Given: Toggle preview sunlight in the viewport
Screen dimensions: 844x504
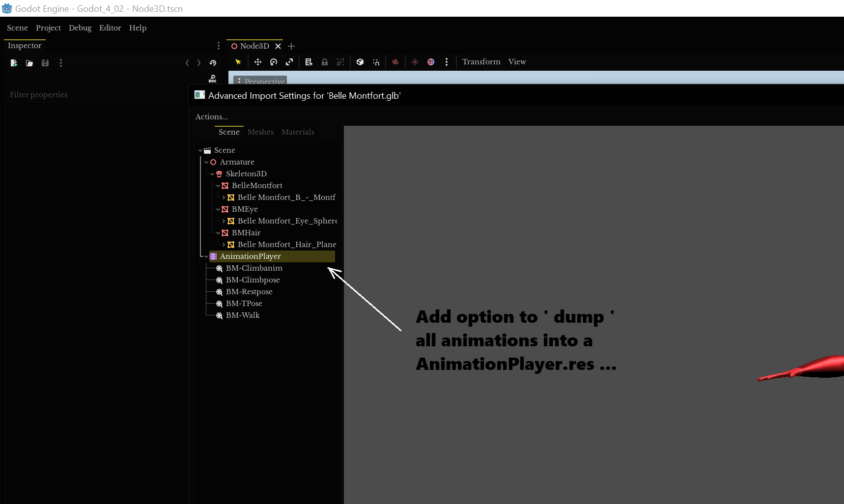Looking at the screenshot, I should click(415, 62).
